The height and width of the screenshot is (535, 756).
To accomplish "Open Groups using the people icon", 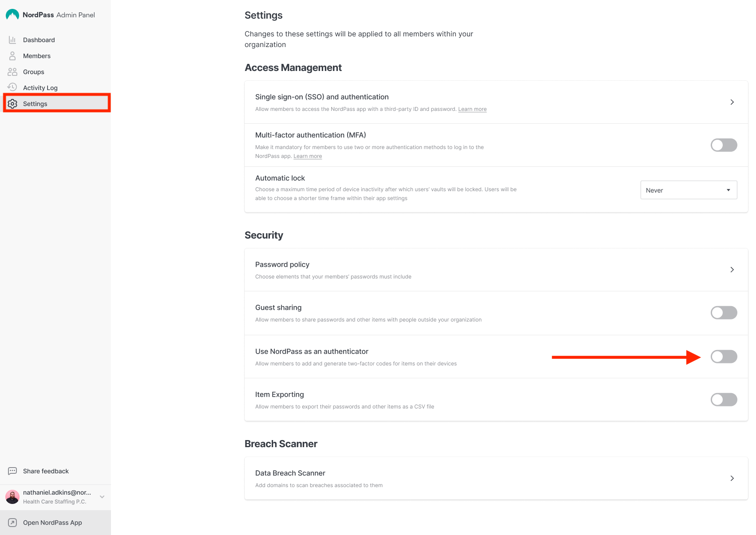I will click(x=12, y=71).
